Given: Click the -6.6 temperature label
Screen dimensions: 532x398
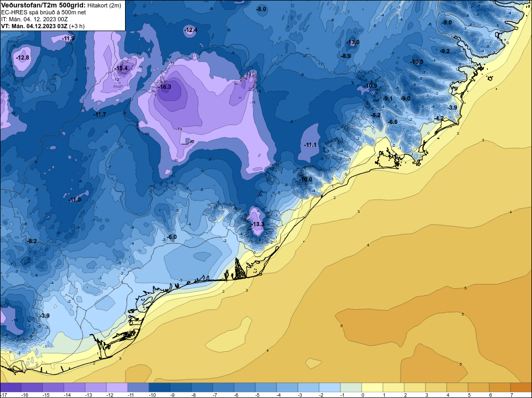Looking at the screenshot, I should click(x=393, y=122).
